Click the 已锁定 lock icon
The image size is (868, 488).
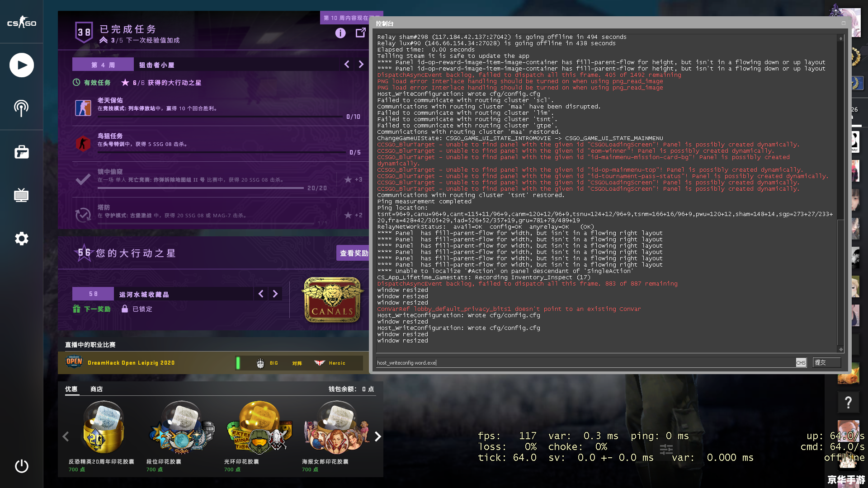[x=125, y=309]
